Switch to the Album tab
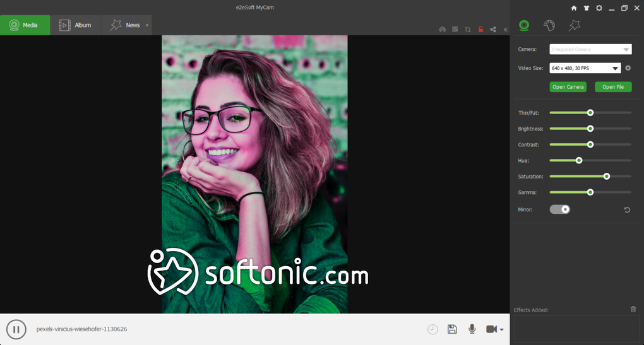 (x=76, y=25)
